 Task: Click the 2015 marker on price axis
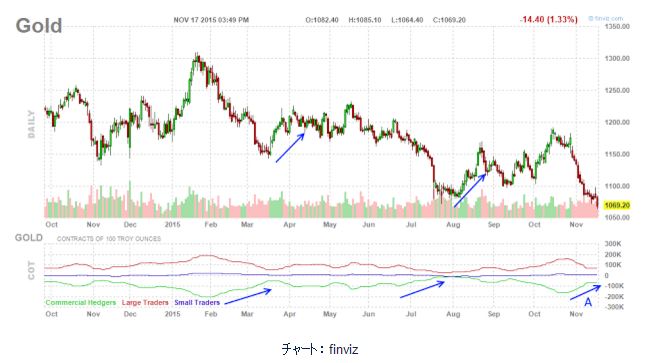click(172, 224)
